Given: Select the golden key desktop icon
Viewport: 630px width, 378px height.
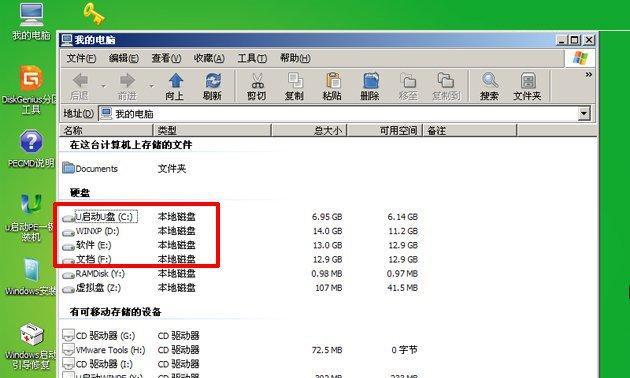Looking at the screenshot, I should 94,13.
